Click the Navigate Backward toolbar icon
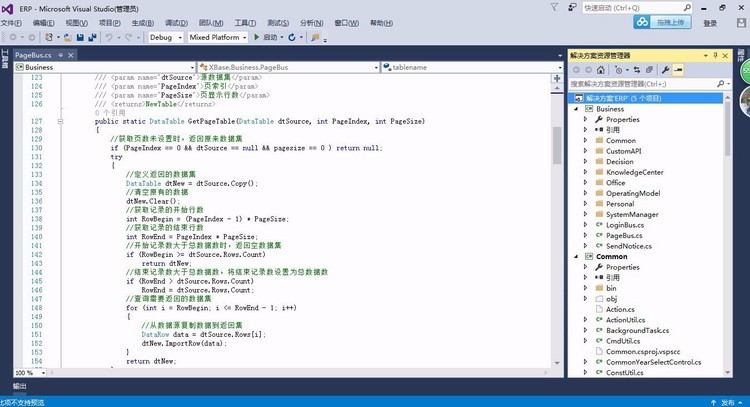This screenshot has height=407, width=750. (13, 37)
